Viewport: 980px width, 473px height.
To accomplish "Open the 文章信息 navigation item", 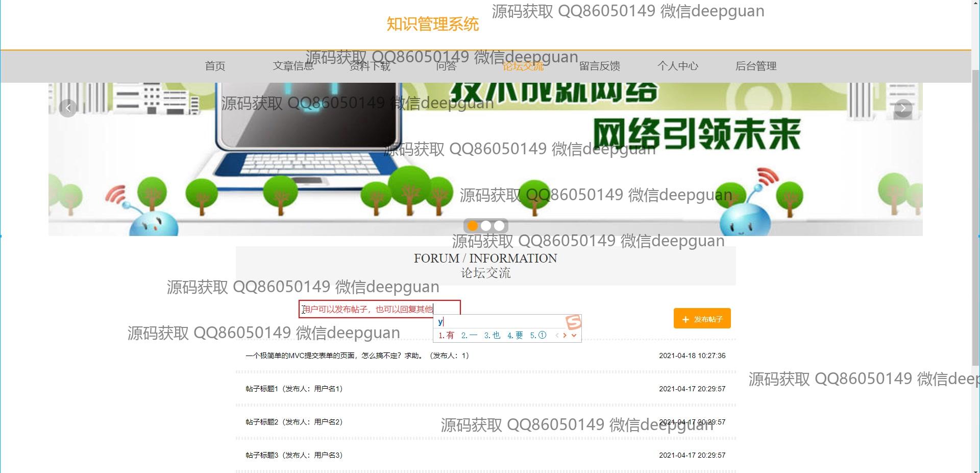I will click(x=293, y=66).
